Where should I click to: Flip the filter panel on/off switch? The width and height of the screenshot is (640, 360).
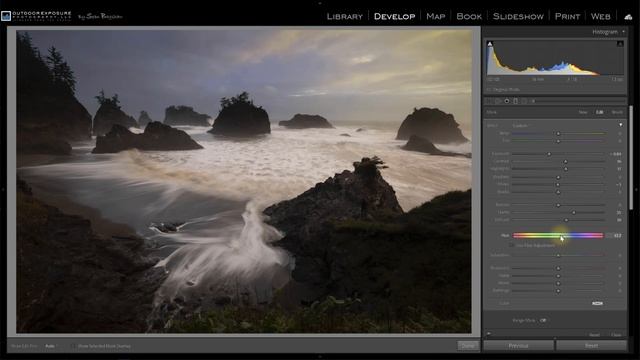[x=489, y=334]
